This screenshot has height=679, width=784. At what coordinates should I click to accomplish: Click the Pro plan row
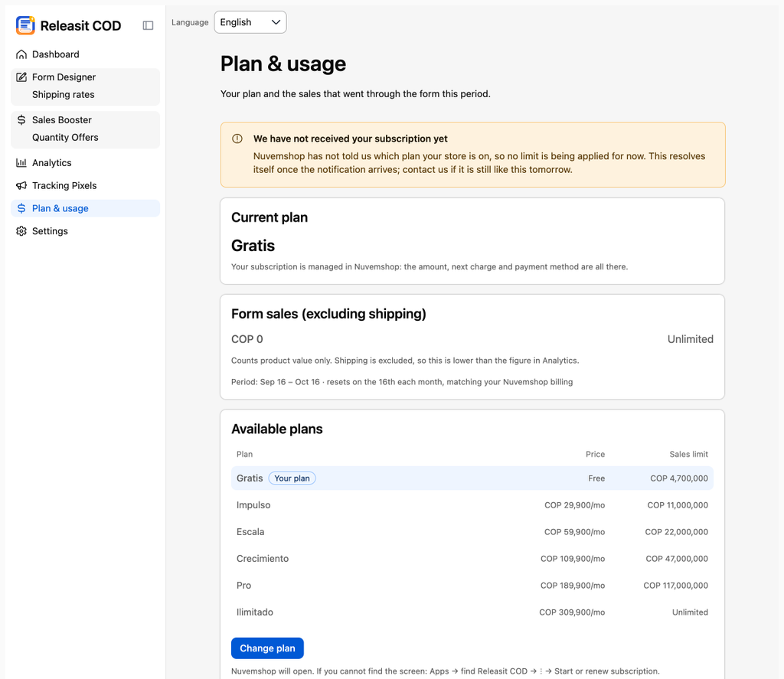[x=472, y=586]
